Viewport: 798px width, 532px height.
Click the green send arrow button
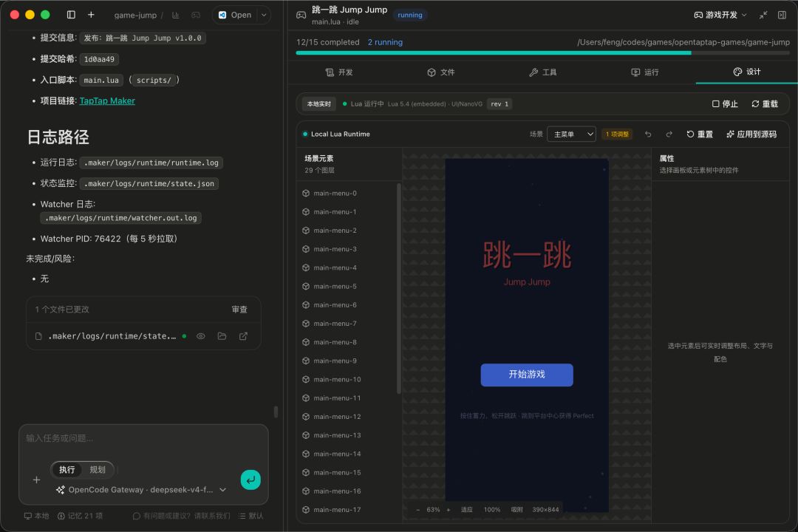(250, 480)
